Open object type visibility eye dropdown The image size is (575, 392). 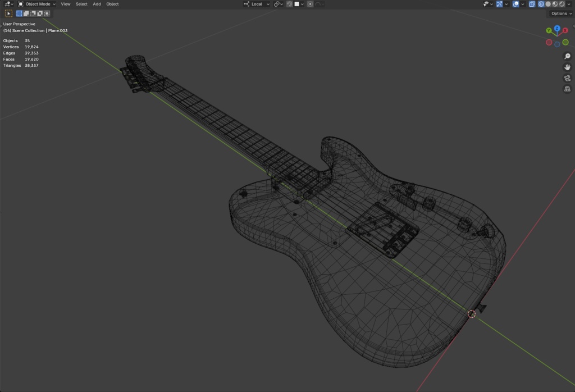click(488, 4)
